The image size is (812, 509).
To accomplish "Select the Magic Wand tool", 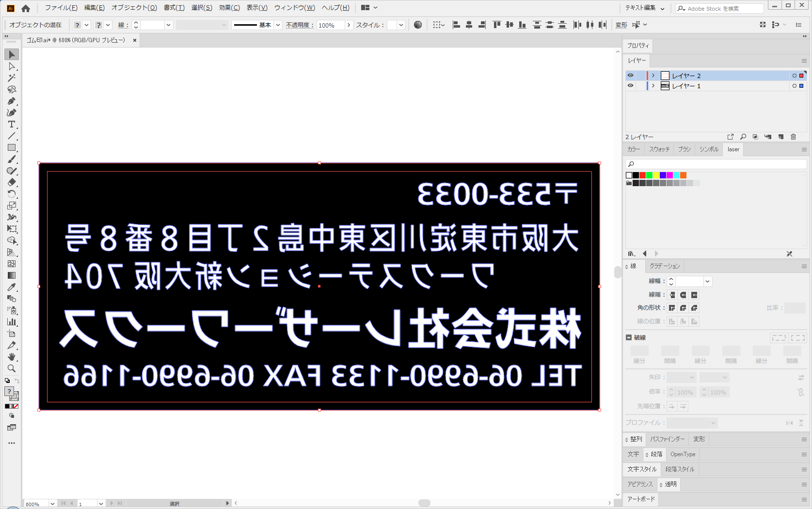I will [x=12, y=78].
